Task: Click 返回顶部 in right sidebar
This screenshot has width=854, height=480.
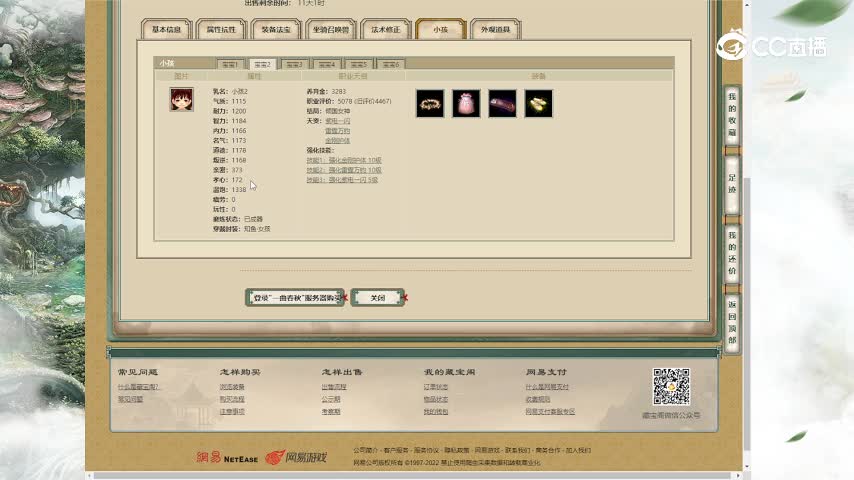Action: coord(732,322)
